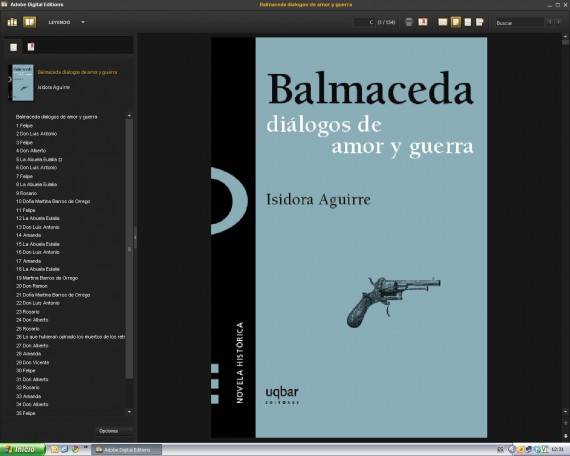This screenshot has width=570, height=456.
Task: Go to chapter "16 Don Luis Antonio"
Action: [x=38, y=252]
